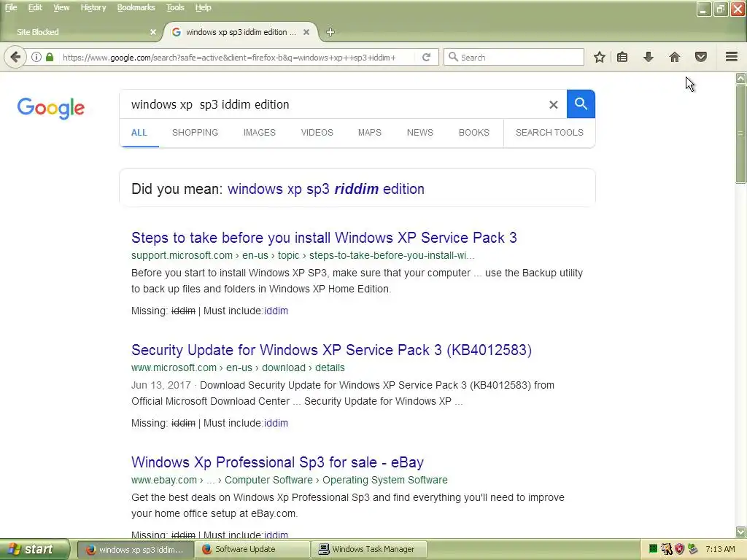Select the ALL results tab

139,133
